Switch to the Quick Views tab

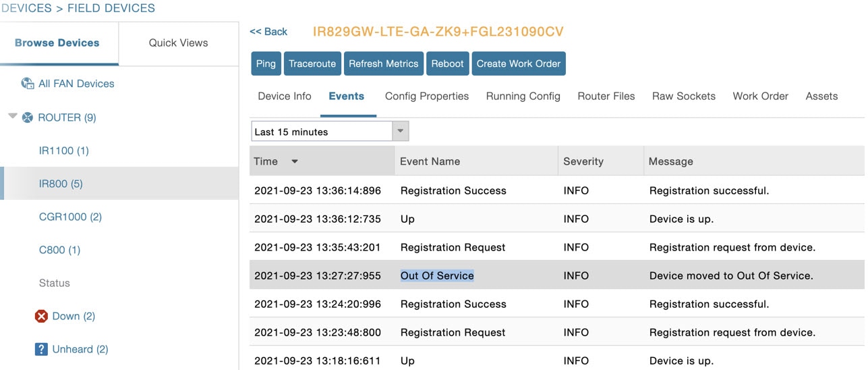(x=179, y=43)
